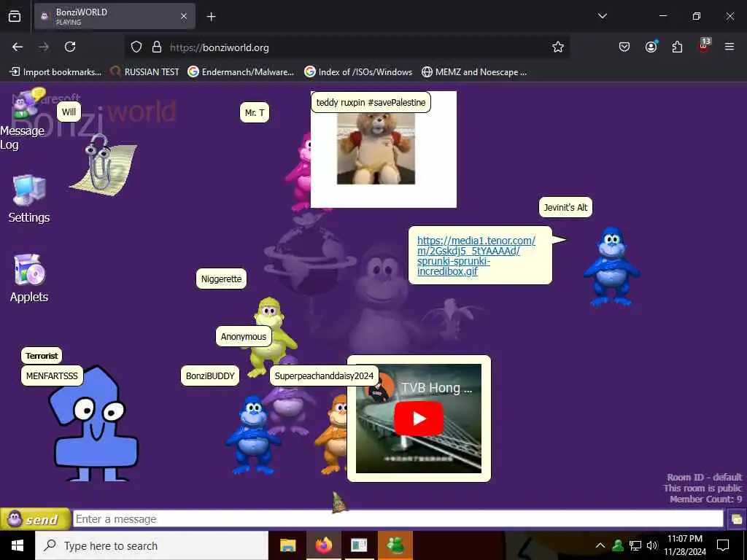Open the Pocket save icon
Screen dimensions: 747x560
(624, 47)
